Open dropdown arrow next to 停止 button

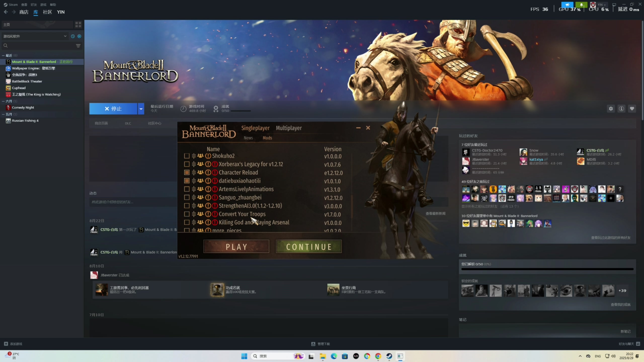pos(141,109)
